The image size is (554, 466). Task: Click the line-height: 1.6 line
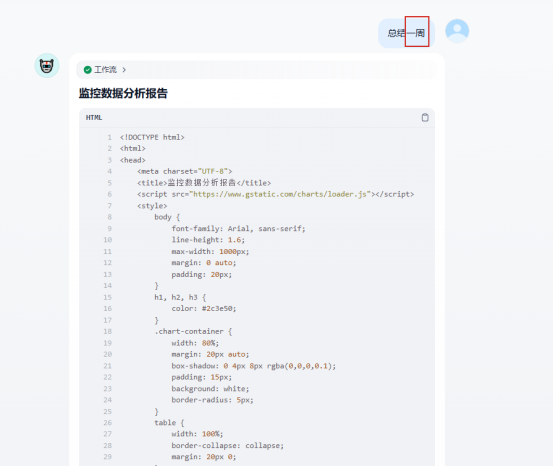coord(208,240)
